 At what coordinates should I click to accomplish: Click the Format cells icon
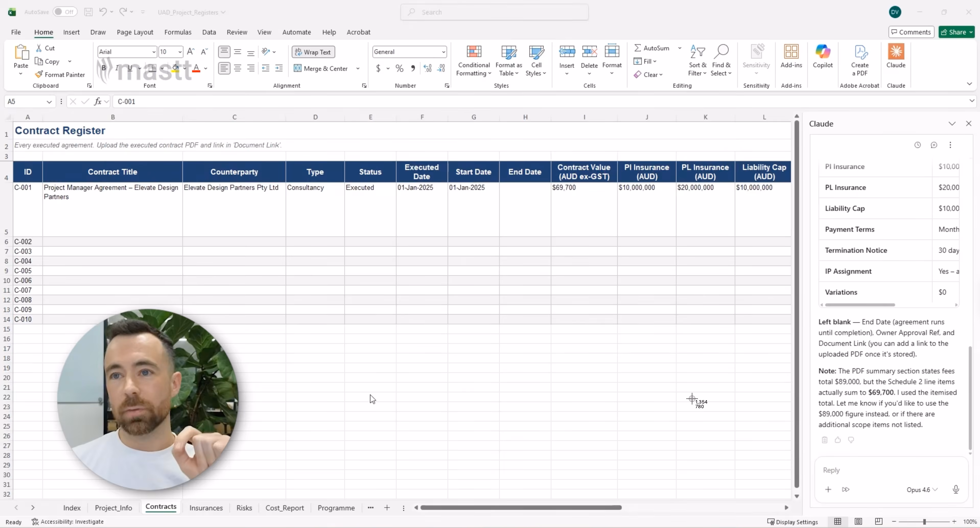click(612, 51)
